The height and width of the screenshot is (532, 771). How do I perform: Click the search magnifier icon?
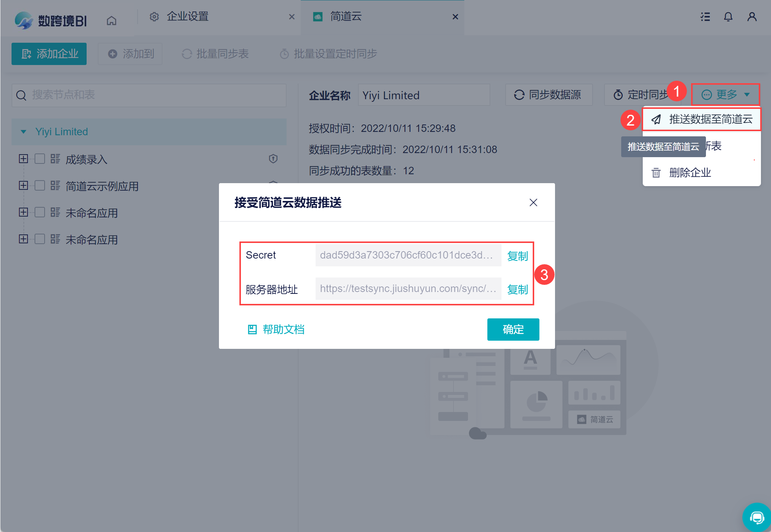pyautogui.click(x=21, y=95)
